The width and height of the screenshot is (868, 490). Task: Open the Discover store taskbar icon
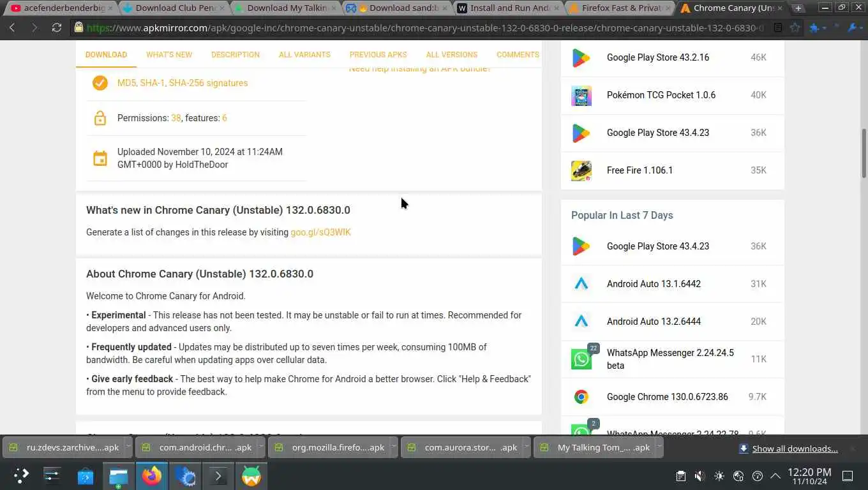click(86, 475)
